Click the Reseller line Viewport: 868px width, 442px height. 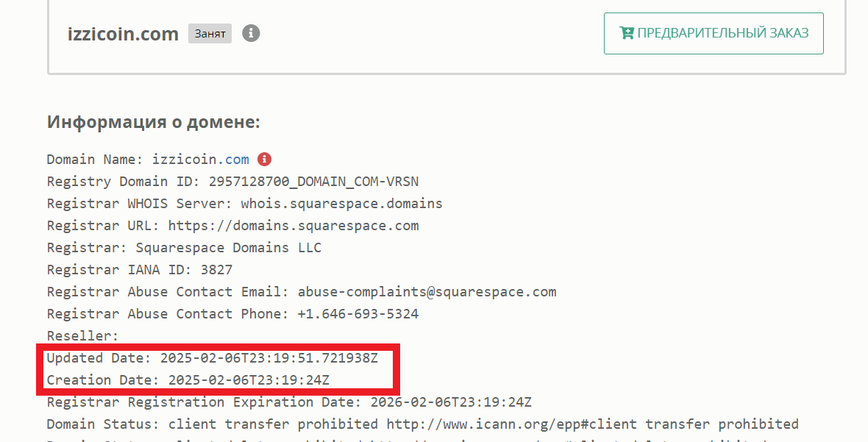82,336
